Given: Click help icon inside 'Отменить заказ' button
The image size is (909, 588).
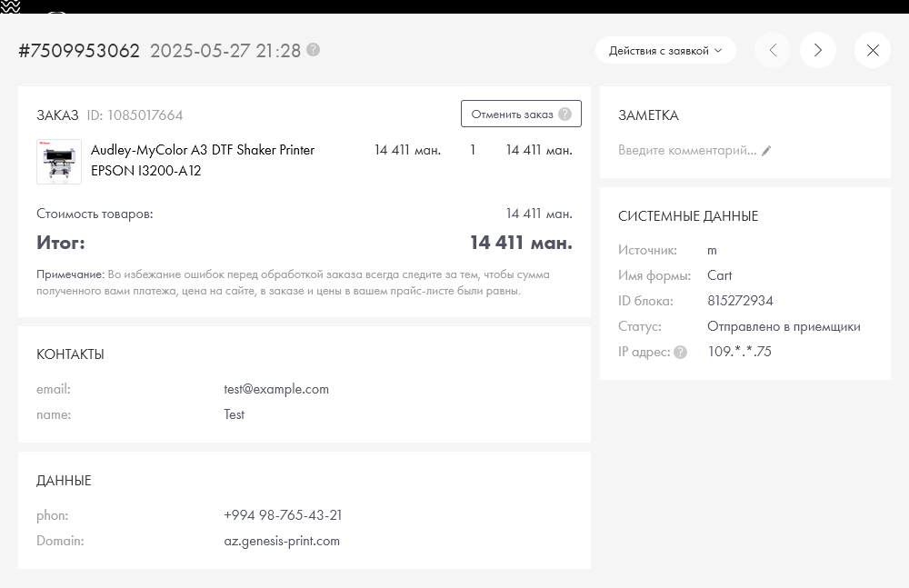Looking at the screenshot, I should tap(564, 115).
